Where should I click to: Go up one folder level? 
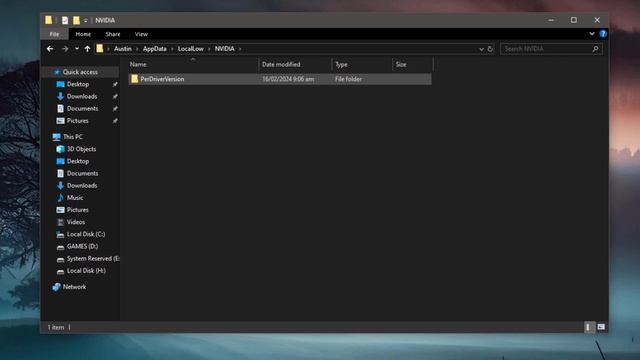87,49
